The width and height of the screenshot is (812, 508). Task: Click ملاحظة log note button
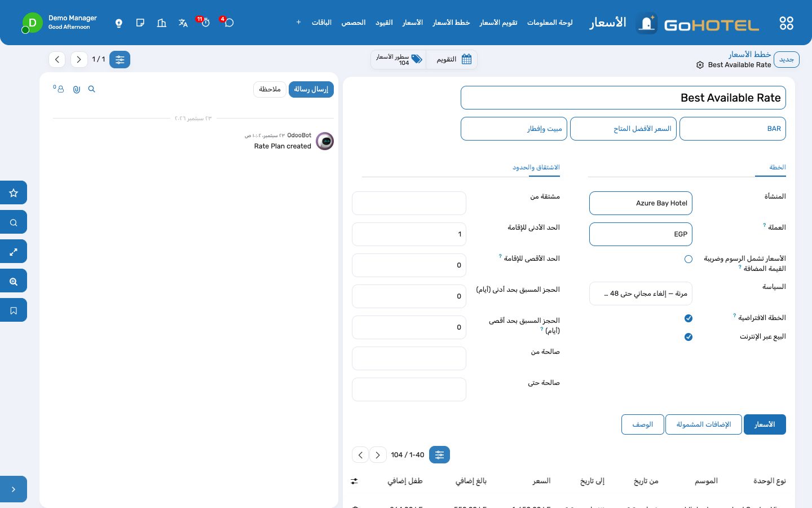270,89
